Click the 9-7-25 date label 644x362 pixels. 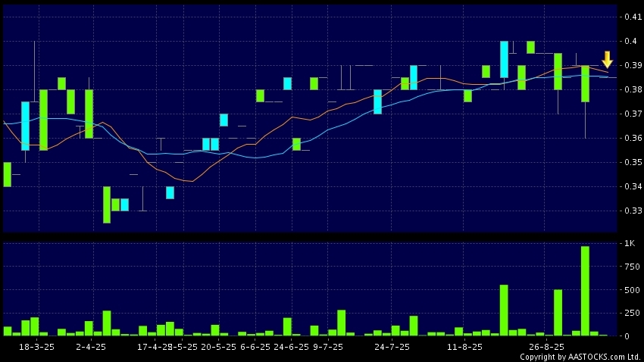328,347
